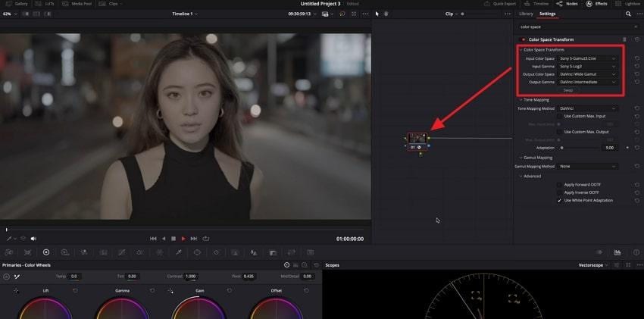Open Input Color Space dropdown
This screenshot has width=644, height=319.
point(587,58)
